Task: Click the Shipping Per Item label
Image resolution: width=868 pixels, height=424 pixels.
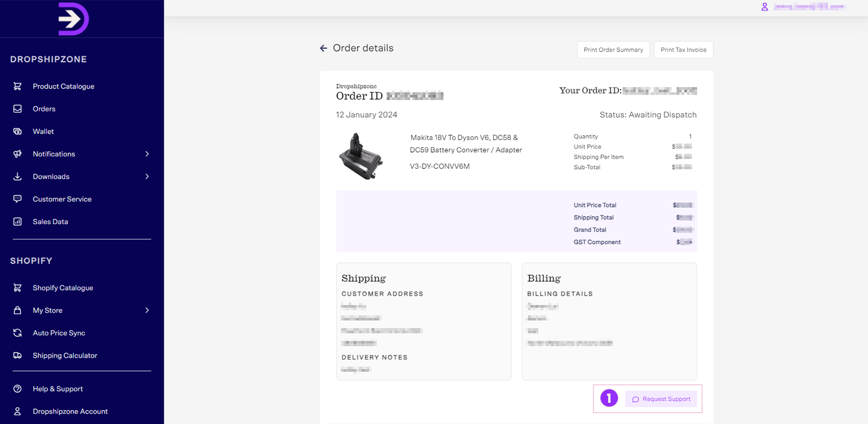Action: coord(599,157)
